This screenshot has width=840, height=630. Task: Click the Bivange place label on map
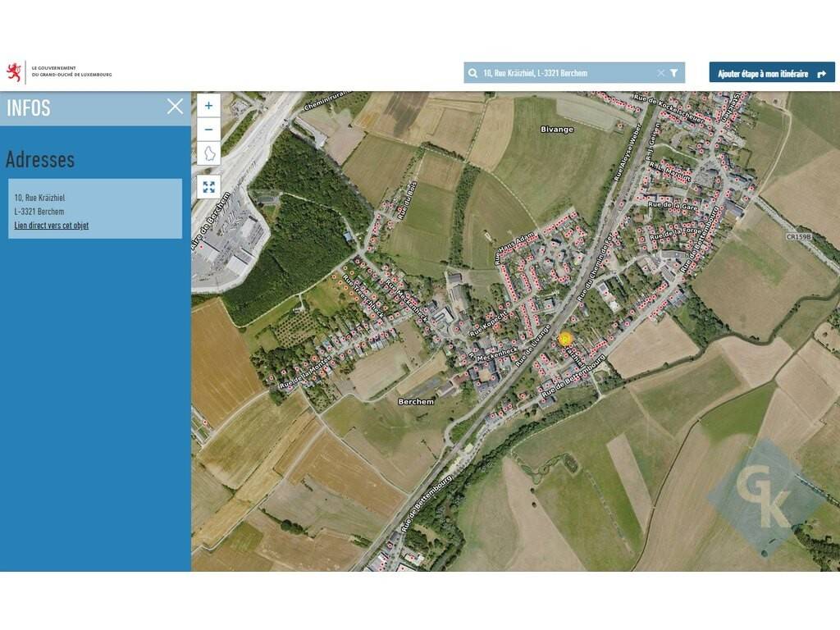click(x=557, y=130)
